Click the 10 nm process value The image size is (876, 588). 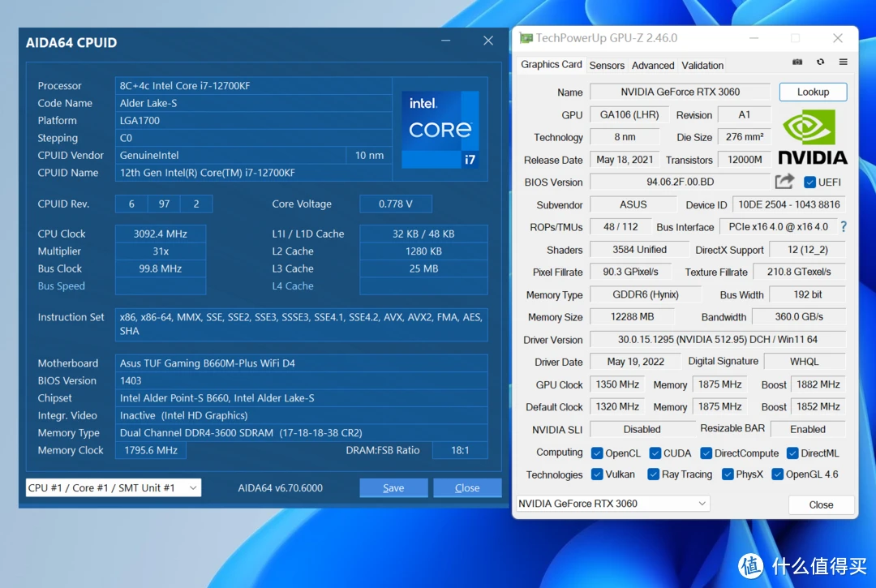click(x=369, y=155)
